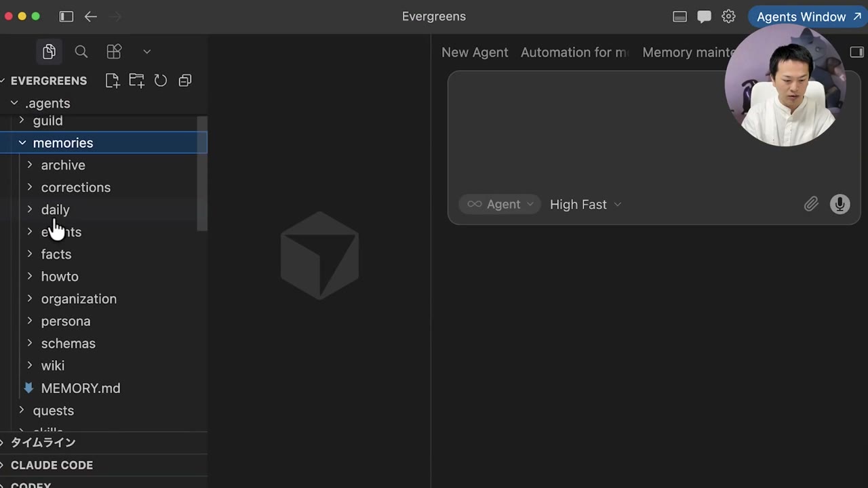Switch to the Memory maintenance tab
868x488 pixels.
pyautogui.click(x=688, y=52)
